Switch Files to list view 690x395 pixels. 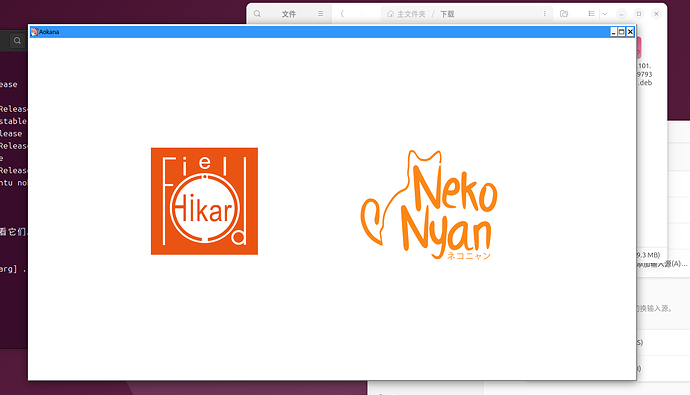pos(591,14)
